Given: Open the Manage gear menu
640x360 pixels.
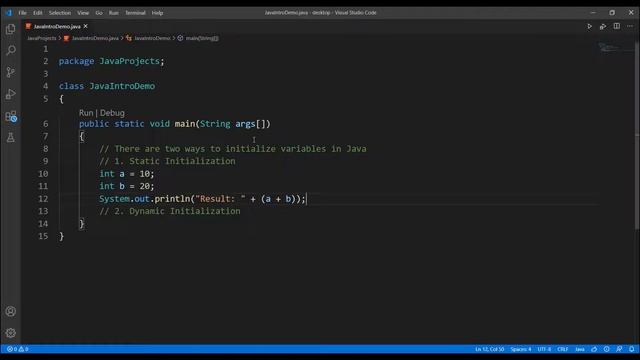Looking at the screenshot, I should coord(11,333).
